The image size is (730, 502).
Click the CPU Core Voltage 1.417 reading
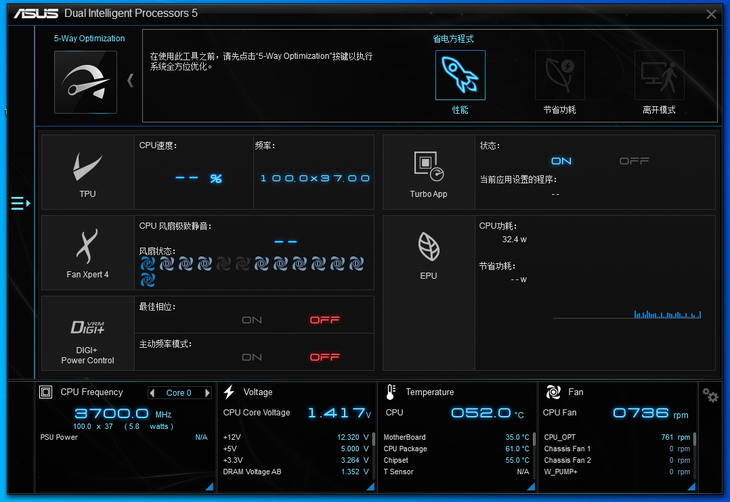coord(339,413)
